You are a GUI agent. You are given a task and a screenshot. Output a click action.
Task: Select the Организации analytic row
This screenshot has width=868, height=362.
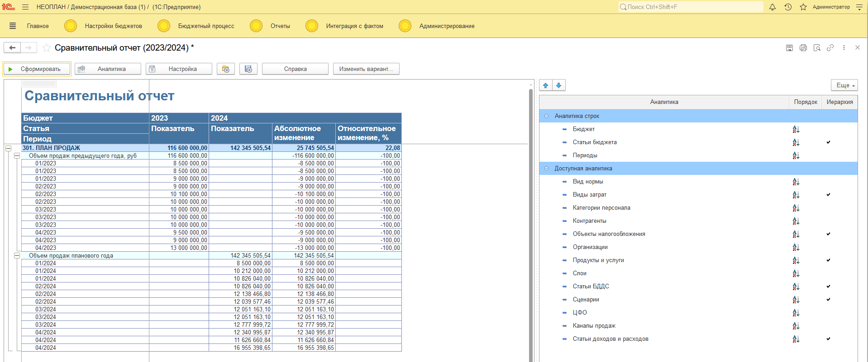point(698,247)
